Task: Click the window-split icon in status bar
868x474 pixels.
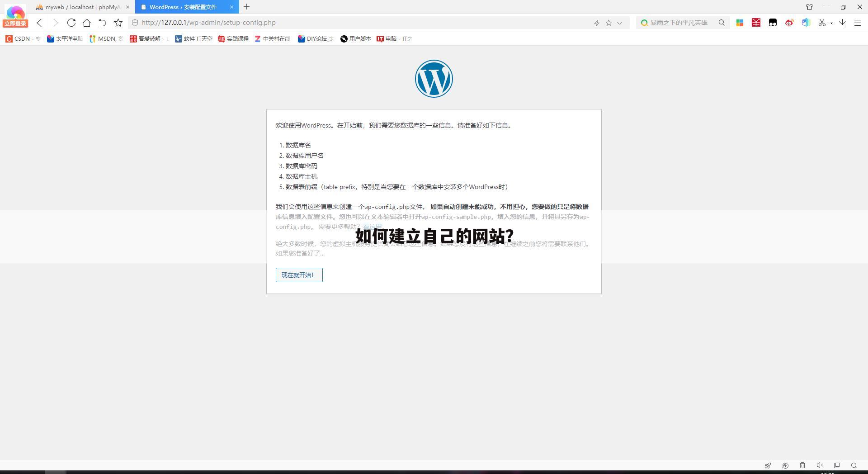Action: 837,465
